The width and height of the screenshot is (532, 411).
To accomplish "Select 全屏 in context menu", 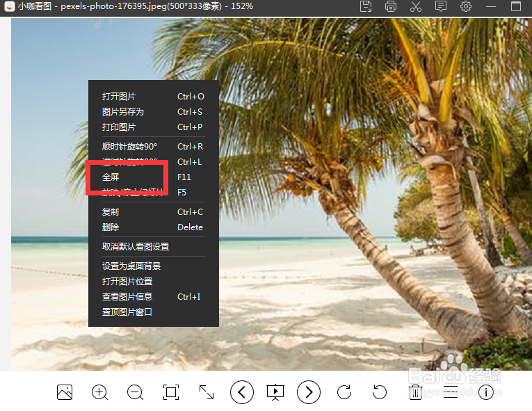I will click(x=154, y=177).
